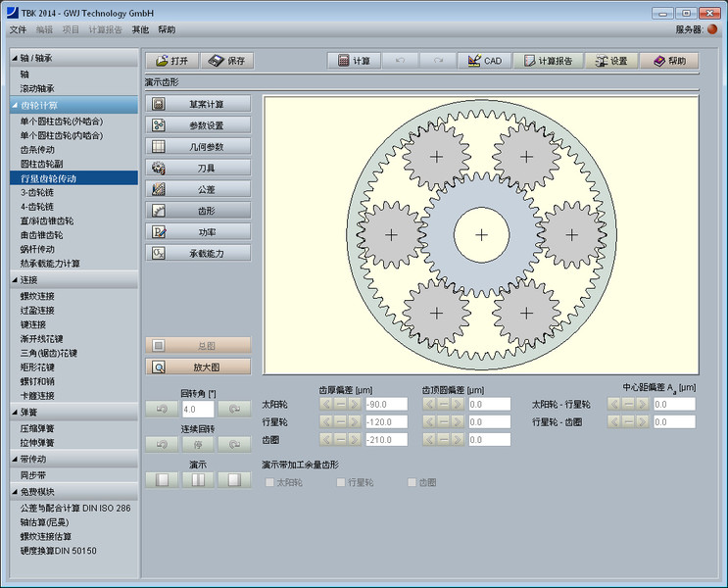Open the CAD export button
This screenshot has width=728, height=588.
(484, 61)
